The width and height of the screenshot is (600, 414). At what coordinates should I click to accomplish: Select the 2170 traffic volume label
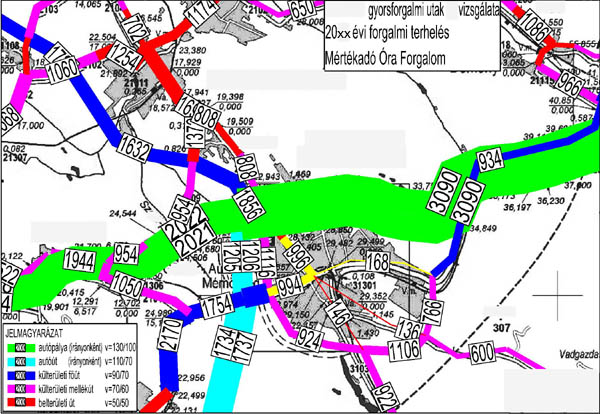(169, 353)
